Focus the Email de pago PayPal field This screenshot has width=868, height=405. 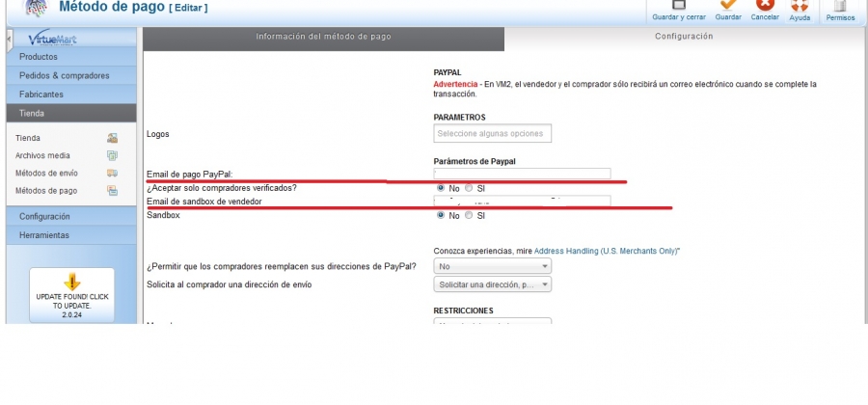(522, 174)
